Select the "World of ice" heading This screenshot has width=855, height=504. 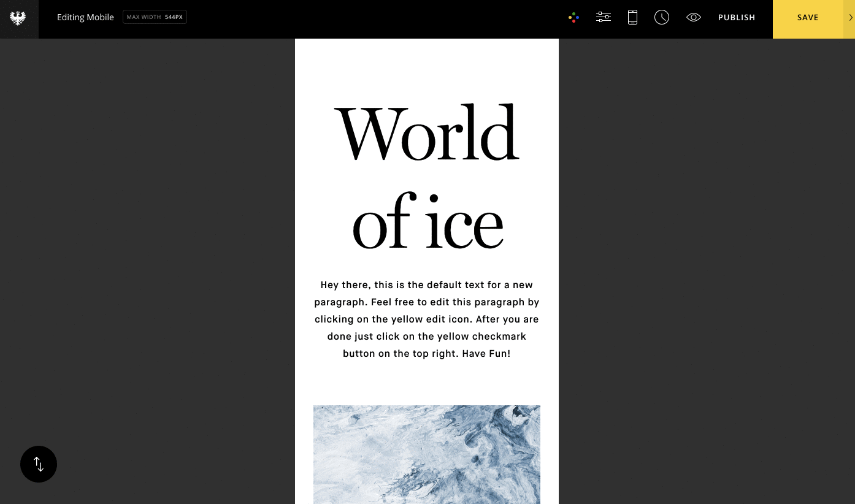(x=427, y=177)
